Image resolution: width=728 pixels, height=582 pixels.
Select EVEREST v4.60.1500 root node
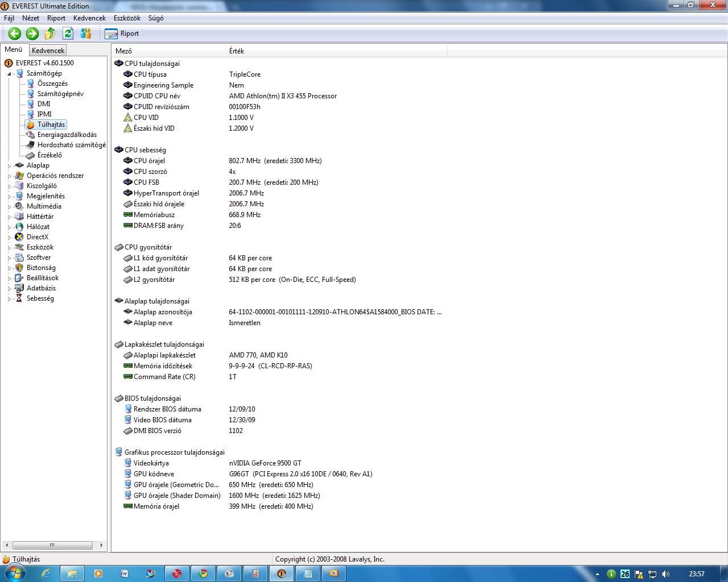click(44, 63)
